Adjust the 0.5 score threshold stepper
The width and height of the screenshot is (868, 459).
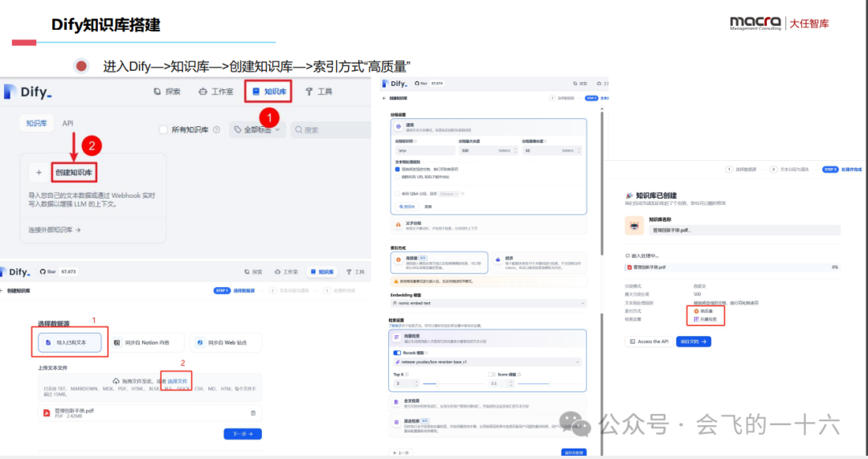click(511, 383)
